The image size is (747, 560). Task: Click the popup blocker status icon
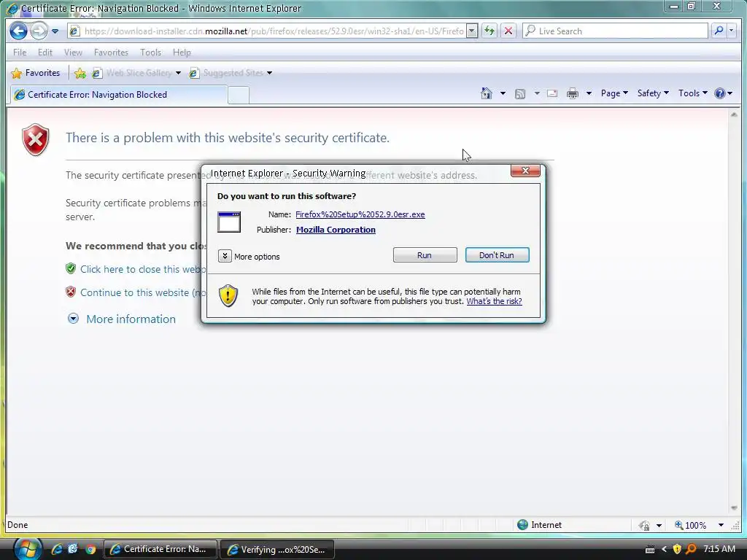click(645, 525)
